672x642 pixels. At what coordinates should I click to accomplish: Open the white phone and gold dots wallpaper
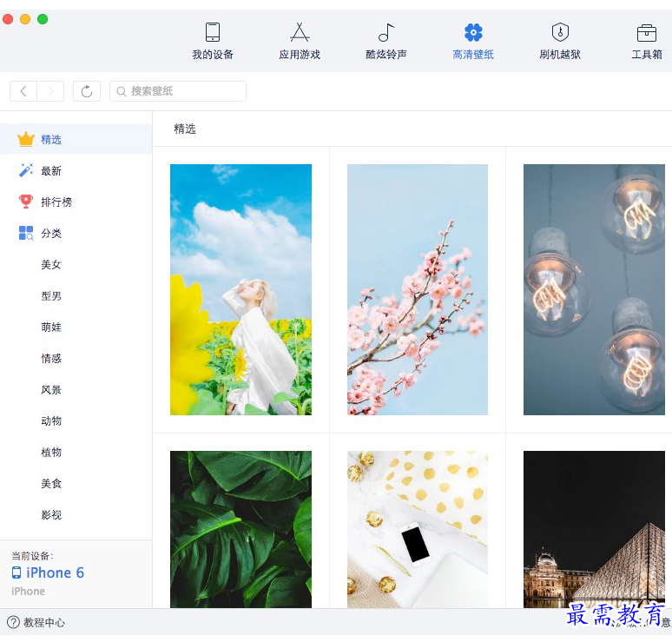point(418,529)
